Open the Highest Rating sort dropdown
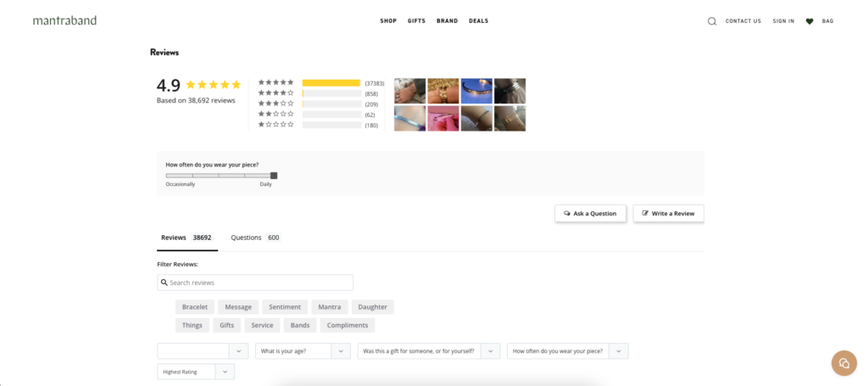The image size is (868, 386). tap(196, 372)
